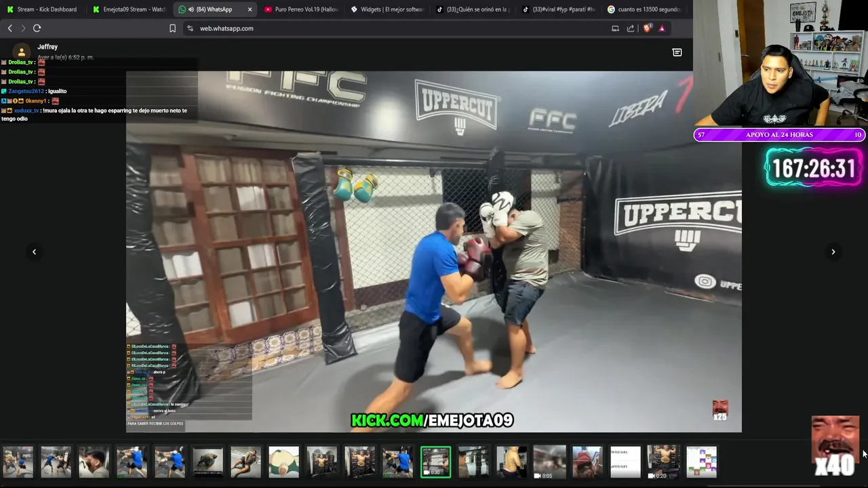Click the viewer menu icon at top right
The height and width of the screenshot is (488, 868).
(x=677, y=52)
